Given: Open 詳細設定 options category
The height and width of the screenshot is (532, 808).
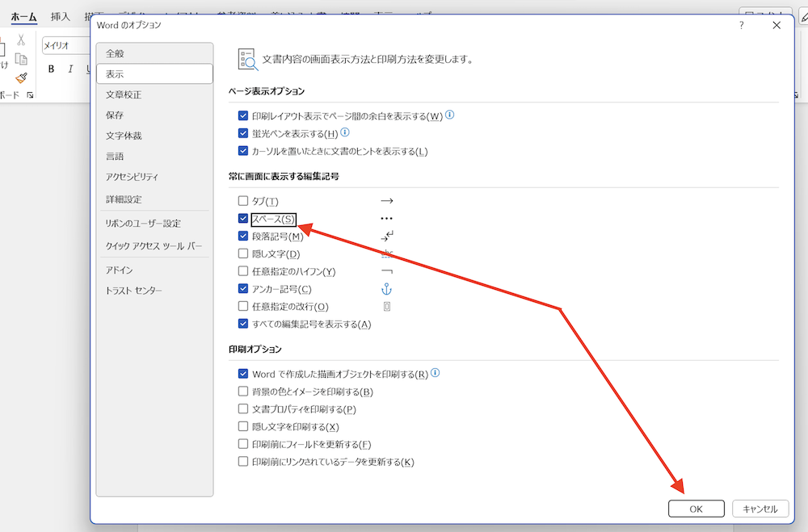Looking at the screenshot, I should (154, 199).
